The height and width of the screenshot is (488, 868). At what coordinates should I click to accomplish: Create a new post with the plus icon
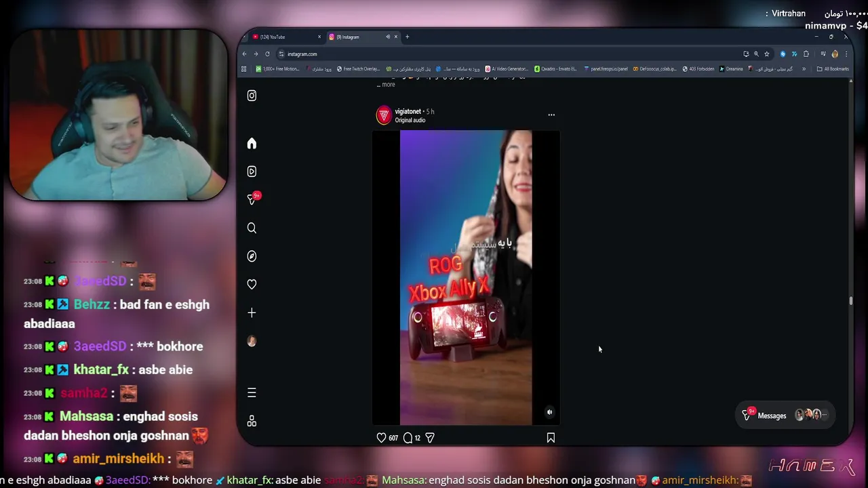(x=252, y=312)
